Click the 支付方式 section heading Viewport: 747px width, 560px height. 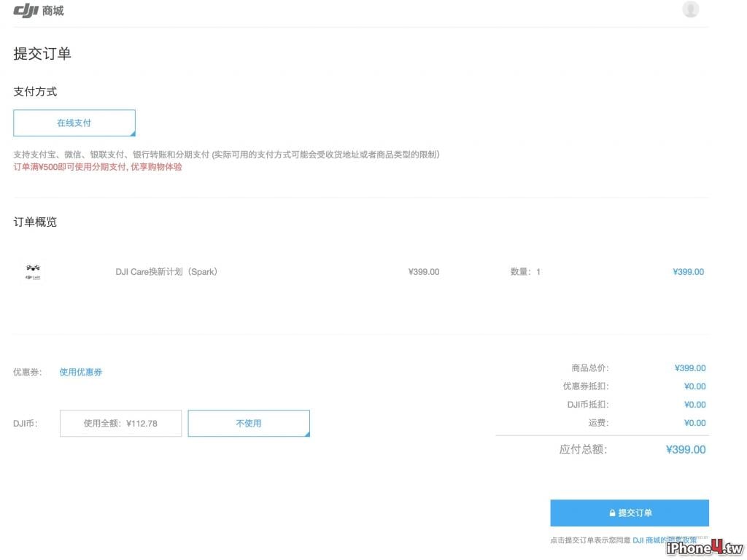[35, 91]
